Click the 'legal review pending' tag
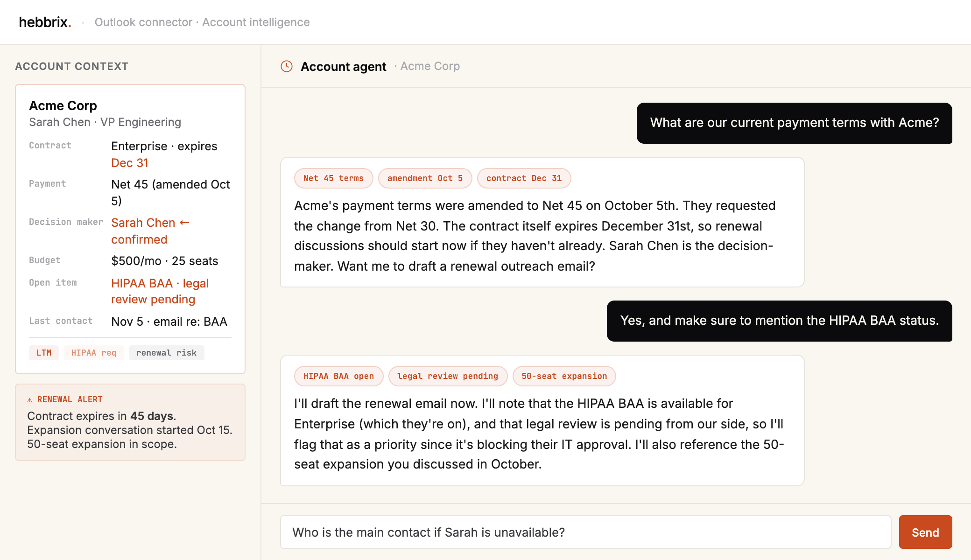The width and height of the screenshot is (971, 560). point(448,376)
